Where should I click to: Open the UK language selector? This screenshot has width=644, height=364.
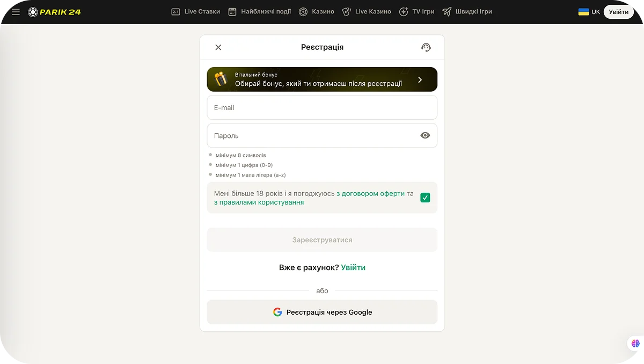pyautogui.click(x=589, y=11)
